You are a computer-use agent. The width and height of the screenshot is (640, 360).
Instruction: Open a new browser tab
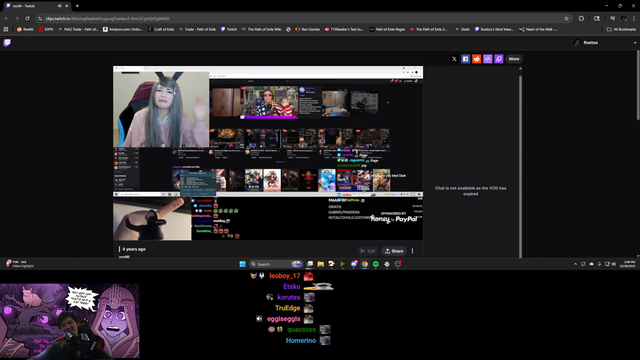[77, 6]
